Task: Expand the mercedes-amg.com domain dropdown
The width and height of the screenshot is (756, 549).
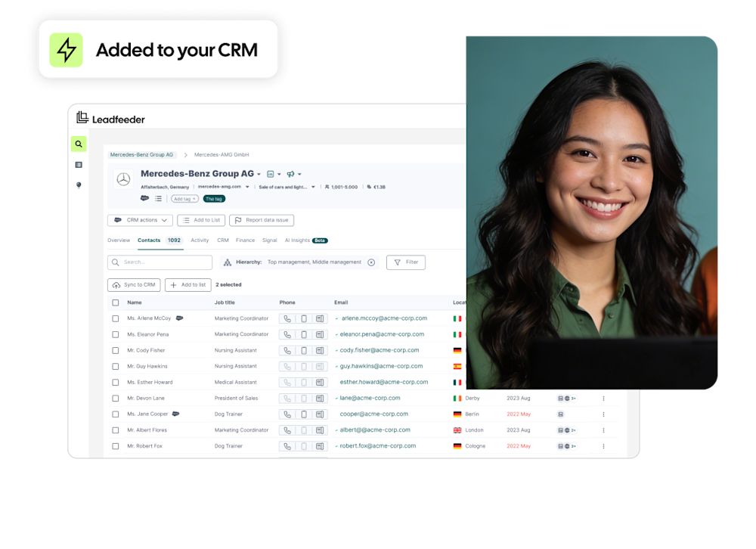Action: [247, 187]
